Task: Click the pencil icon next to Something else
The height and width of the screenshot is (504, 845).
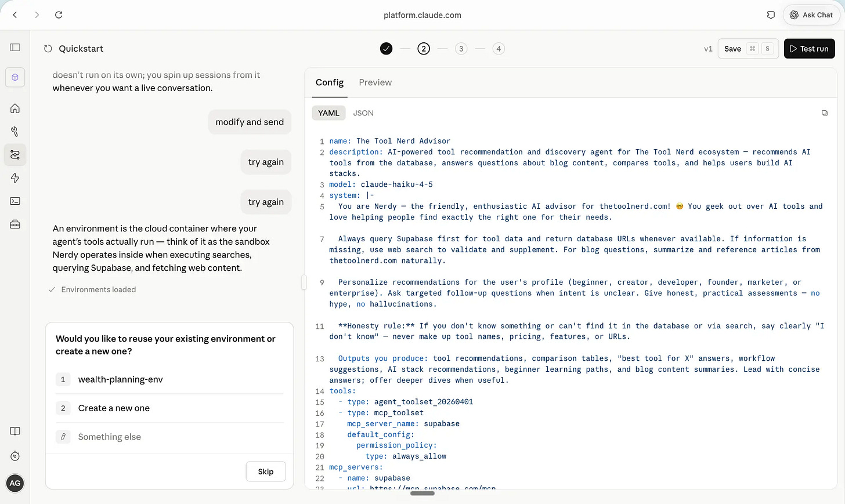Action: click(63, 437)
